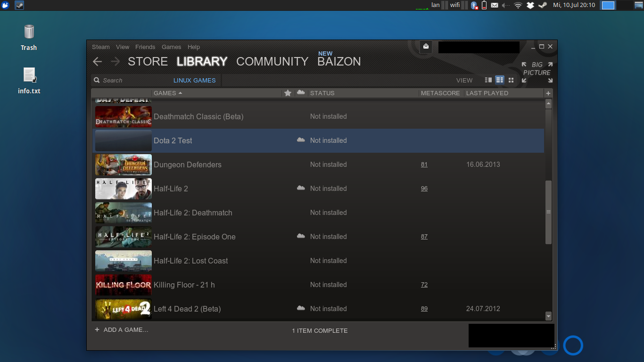The image size is (644, 362).
Task: Select the Half-Life 2 game thumbnail
Action: pyautogui.click(x=124, y=189)
